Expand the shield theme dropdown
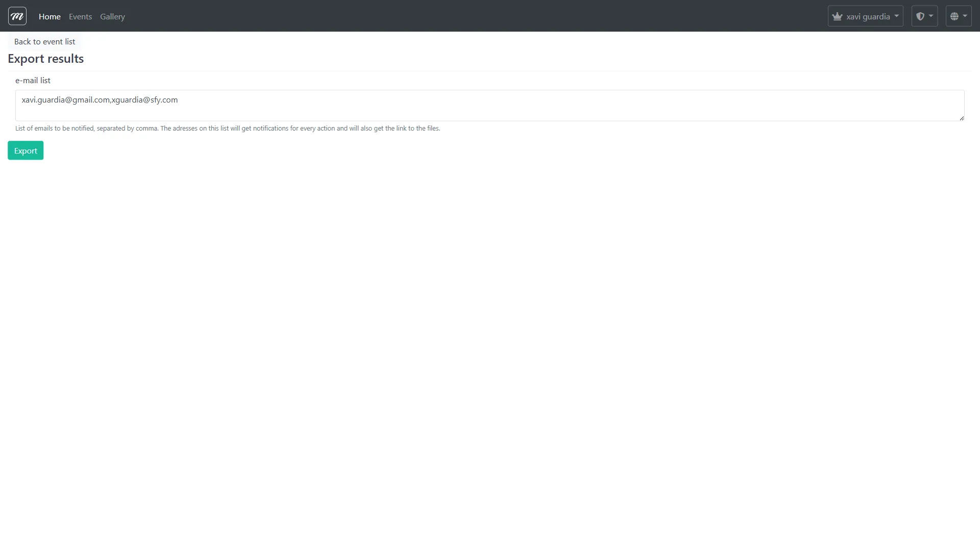Image resolution: width=980 pixels, height=551 pixels. (x=925, y=15)
